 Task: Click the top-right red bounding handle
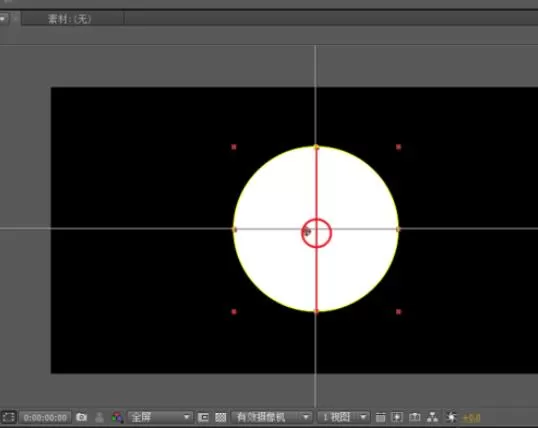[x=398, y=147]
